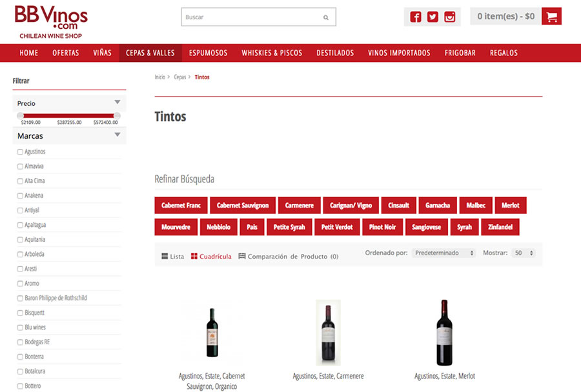Filter by Pinot Noir
Image resolution: width=581 pixels, height=392 pixels.
pyautogui.click(x=382, y=227)
